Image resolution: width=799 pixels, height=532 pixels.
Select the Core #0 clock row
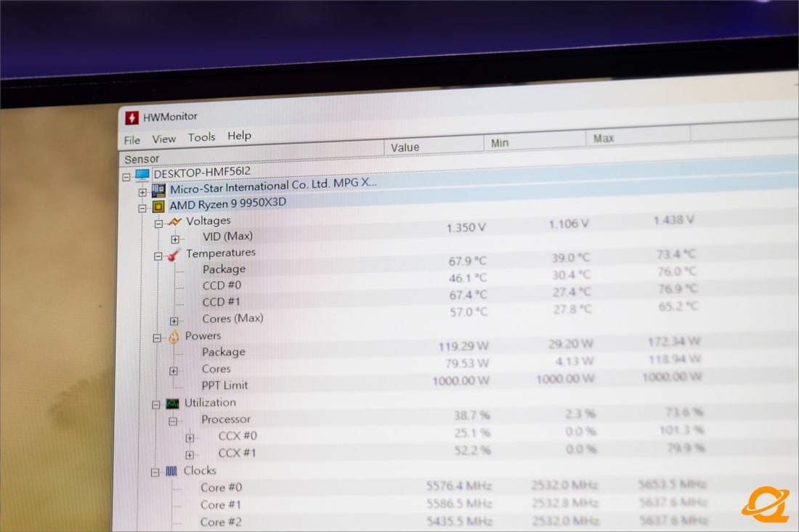221,488
